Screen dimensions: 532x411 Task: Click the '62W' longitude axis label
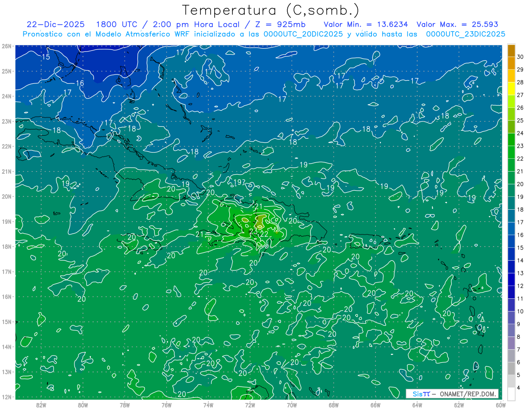(x=459, y=405)
